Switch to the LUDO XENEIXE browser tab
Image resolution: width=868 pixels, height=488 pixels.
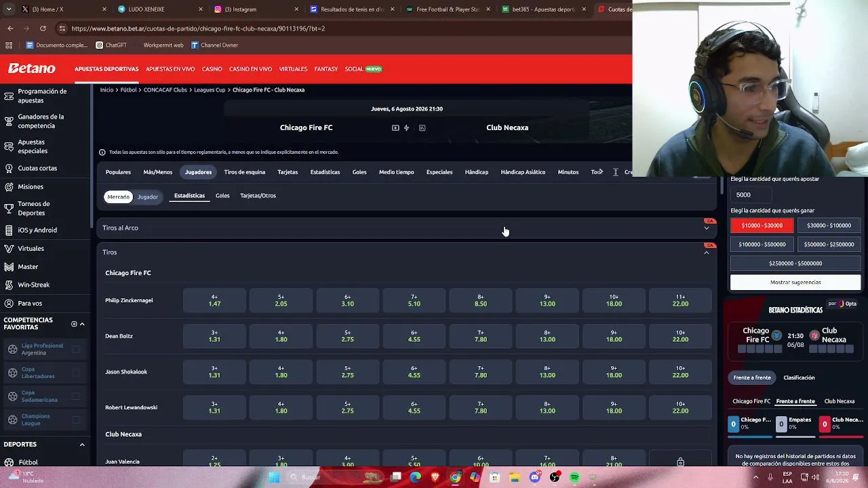[160, 9]
